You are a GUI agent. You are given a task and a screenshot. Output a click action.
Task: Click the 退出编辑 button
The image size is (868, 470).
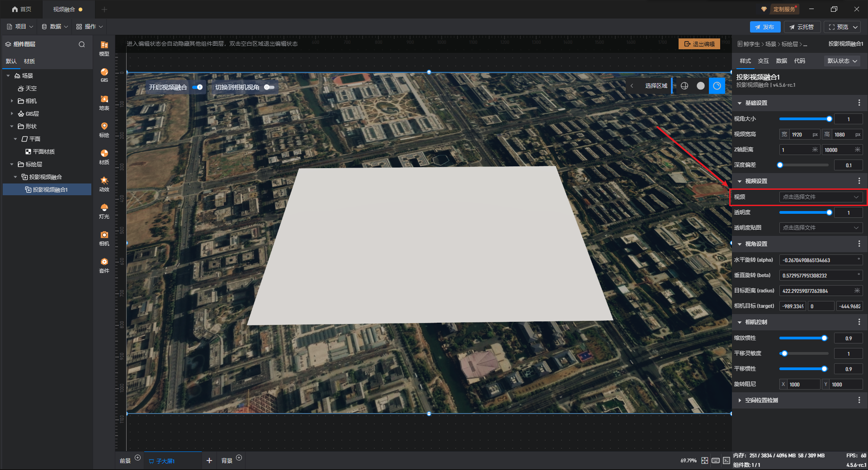point(699,44)
